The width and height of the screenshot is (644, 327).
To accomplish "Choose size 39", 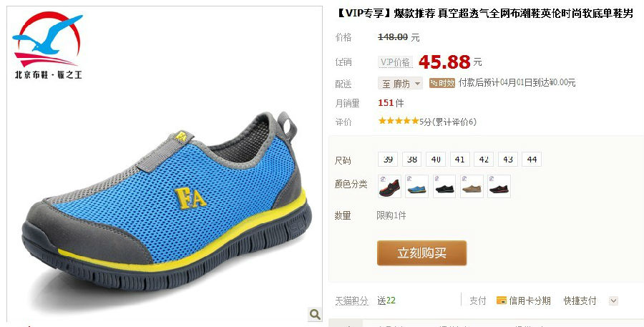I will click(x=388, y=159).
